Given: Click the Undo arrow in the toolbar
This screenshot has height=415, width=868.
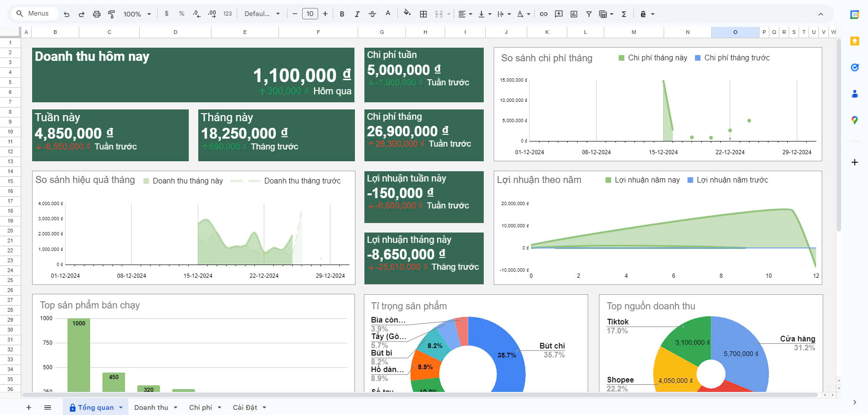Looking at the screenshot, I should tap(67, 14).
